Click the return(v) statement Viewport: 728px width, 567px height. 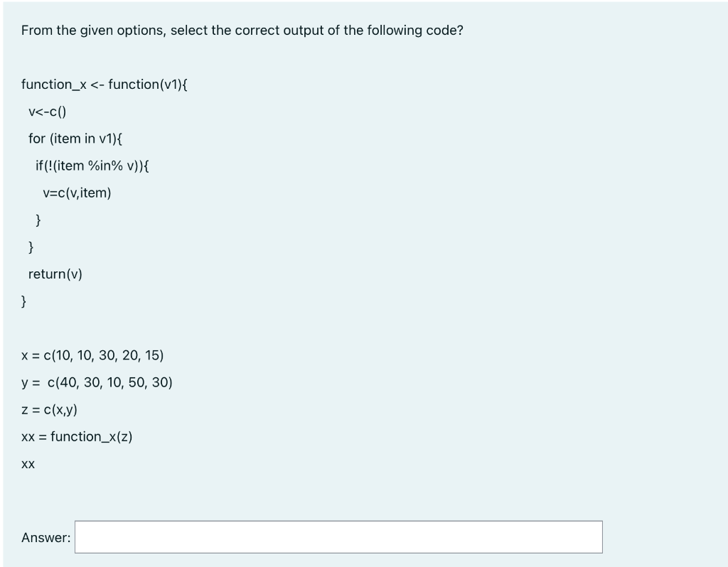(x=55, y=274)
